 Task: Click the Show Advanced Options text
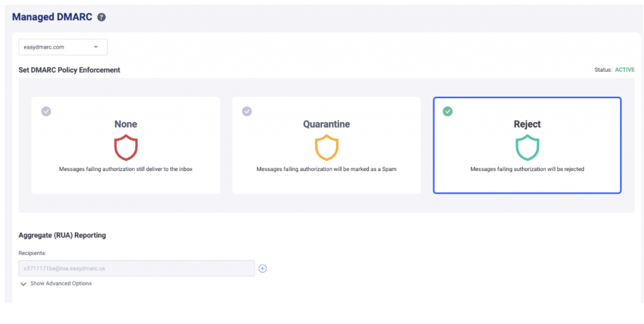point(61,283)
